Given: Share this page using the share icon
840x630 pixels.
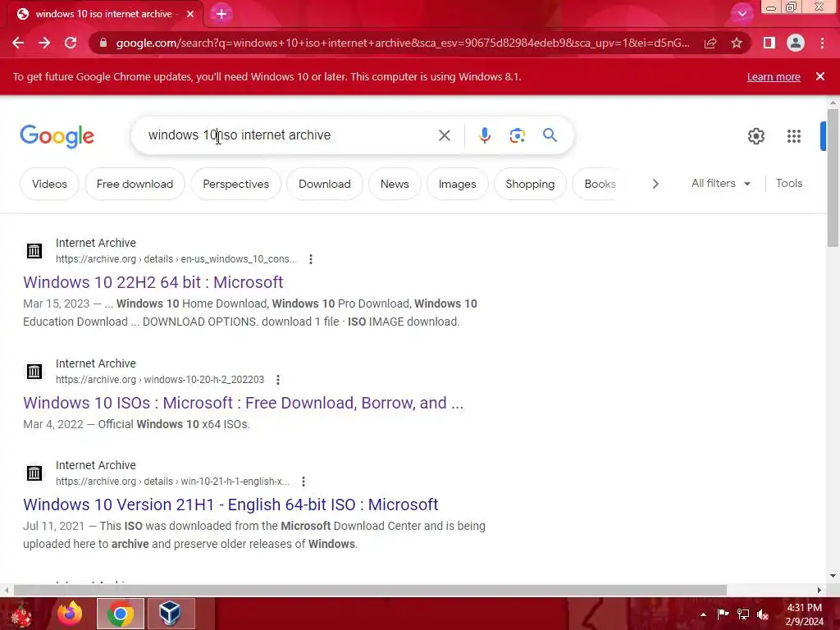Looking at the screenshot, I should pos(710,43).
